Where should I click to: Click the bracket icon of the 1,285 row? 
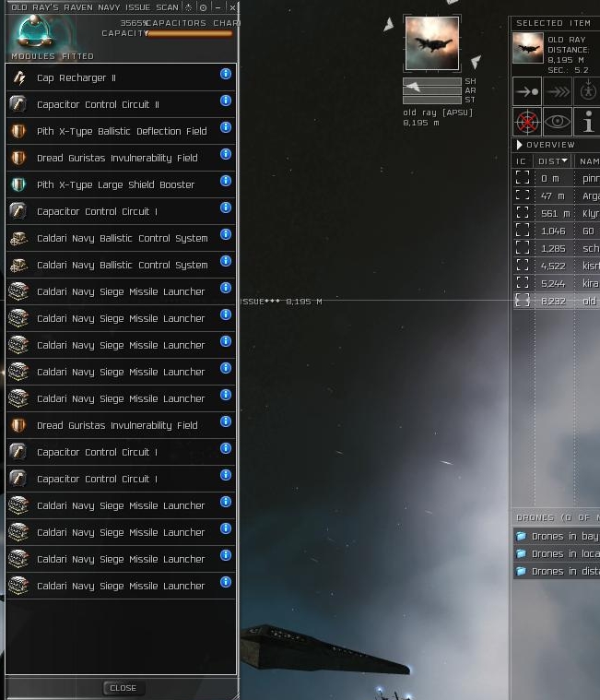pyautogui.click(x=523, y=248)
